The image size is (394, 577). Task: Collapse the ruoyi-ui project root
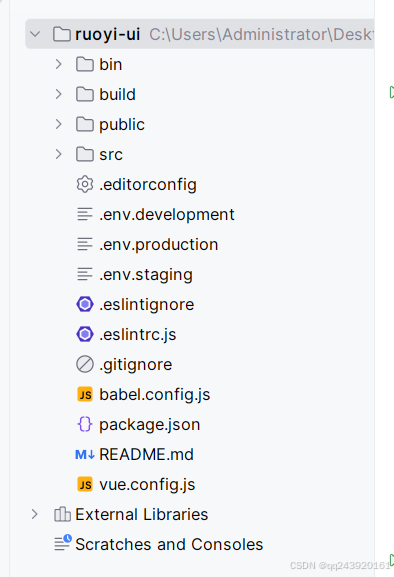35,34
